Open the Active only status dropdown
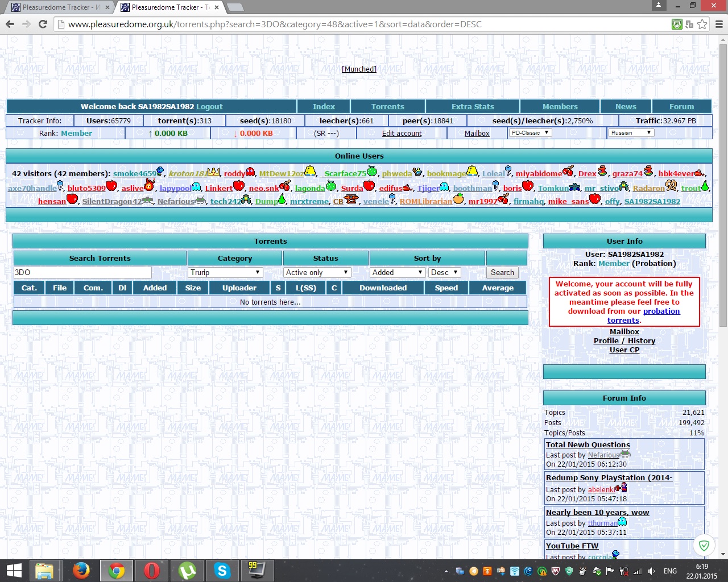The width and height of the screenshot is (728, 582). click(x=317, y=272)
